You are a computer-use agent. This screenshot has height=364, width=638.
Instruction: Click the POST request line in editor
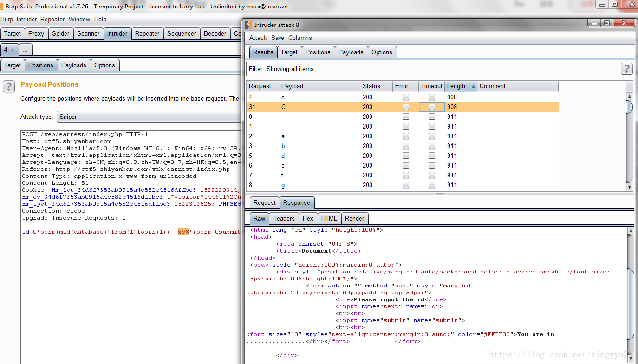pos(89,134)
